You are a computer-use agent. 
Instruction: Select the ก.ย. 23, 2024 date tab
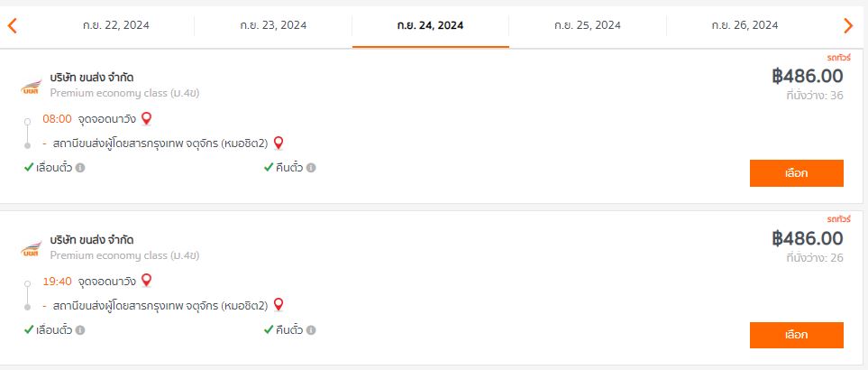coord(273,25)
